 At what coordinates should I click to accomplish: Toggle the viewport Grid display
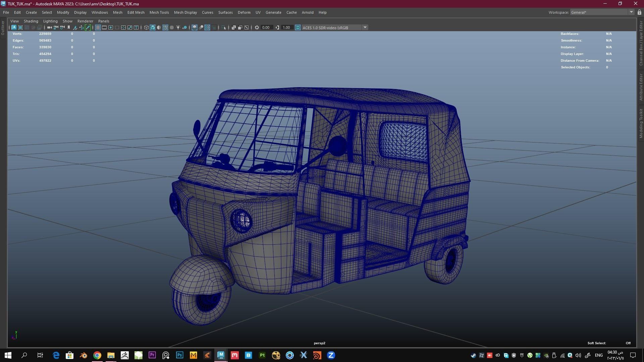click(98, 27)
